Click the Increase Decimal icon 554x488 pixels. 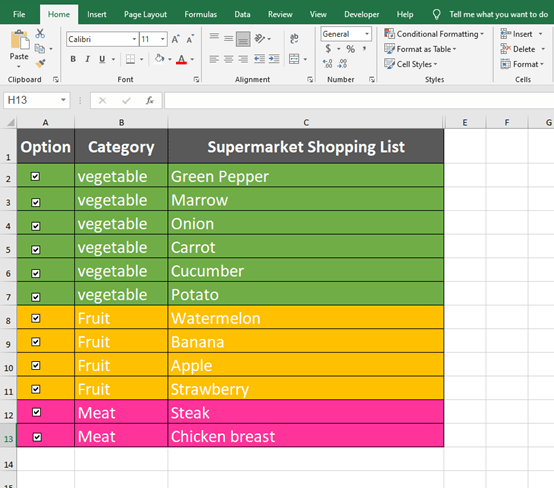(x=328, y=64)
